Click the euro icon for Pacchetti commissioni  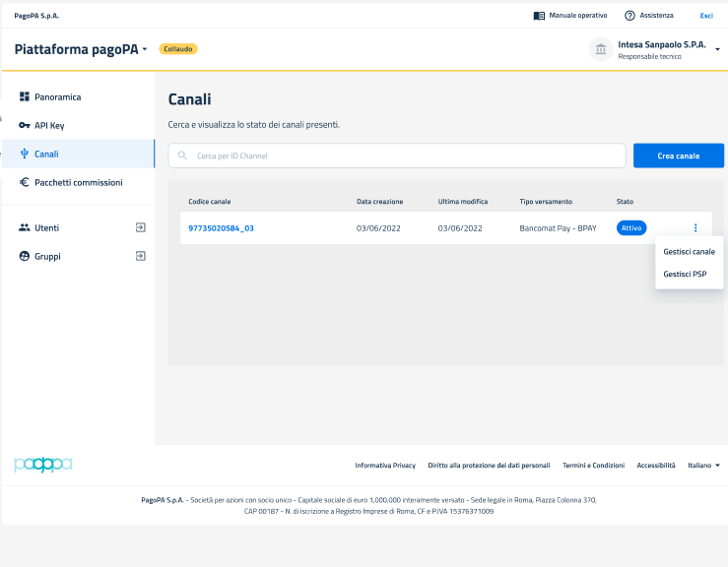click(x=25, y=182)
